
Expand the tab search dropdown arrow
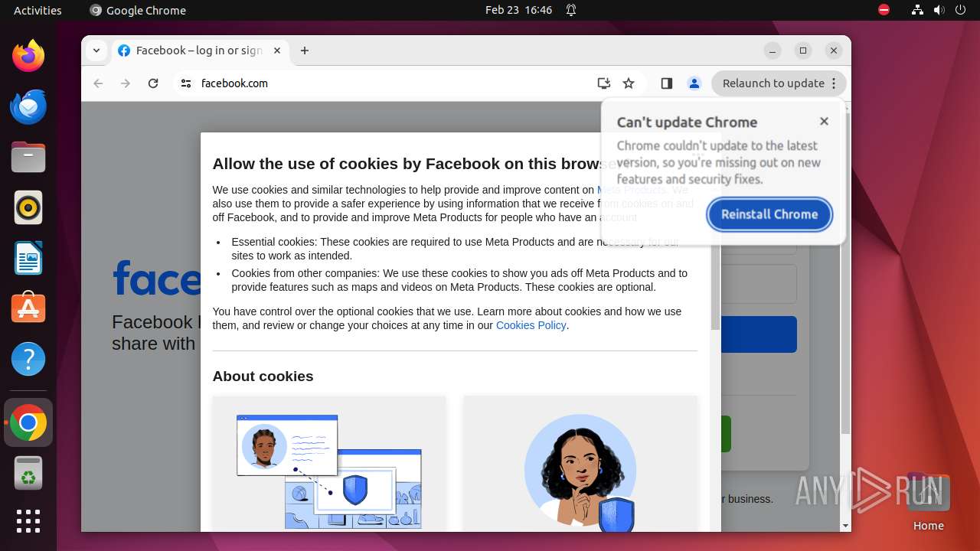(x=96, y=51)
